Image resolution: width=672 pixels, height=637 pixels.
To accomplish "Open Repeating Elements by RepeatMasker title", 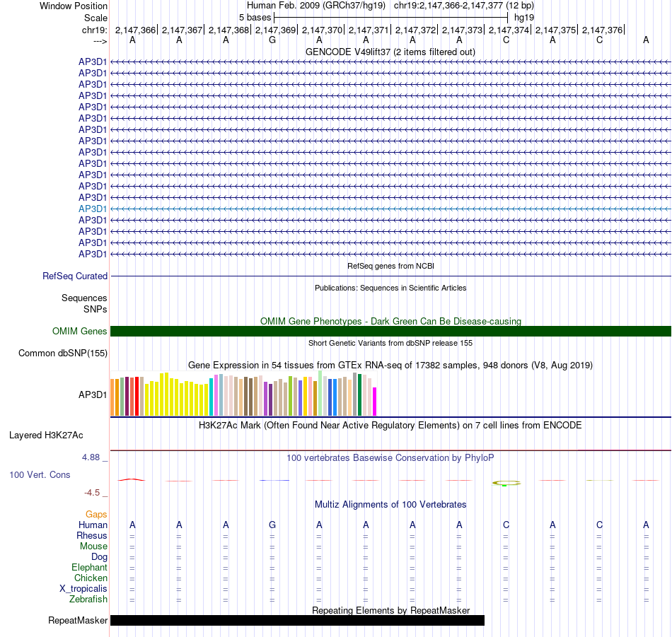I will tap(390, 610).
